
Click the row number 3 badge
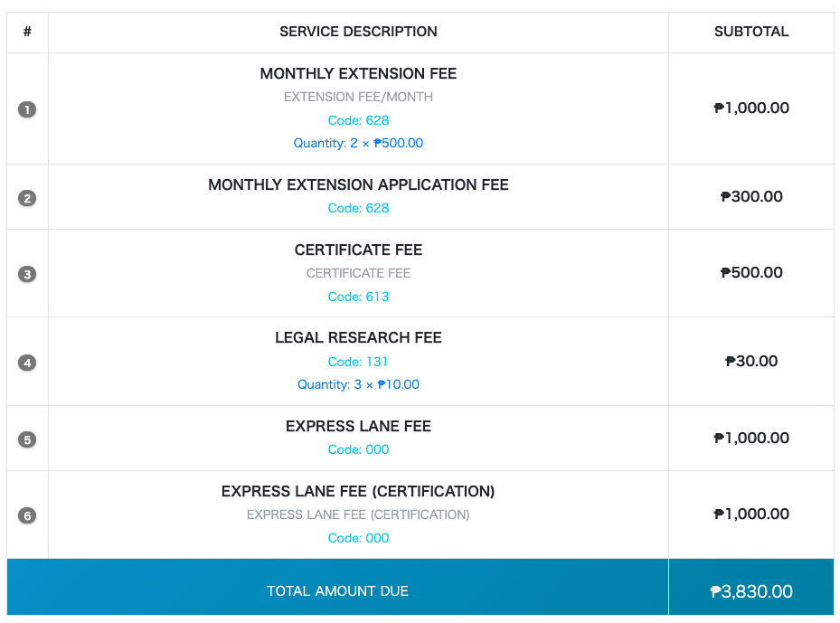click(x=27, y=273)
